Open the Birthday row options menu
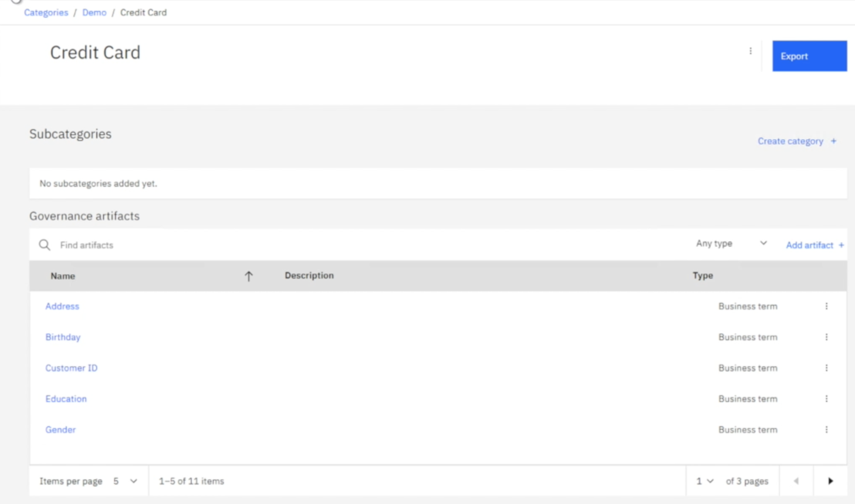Image resolution: width=855 pixels, height=504 pixels. (x=826, y=337)
